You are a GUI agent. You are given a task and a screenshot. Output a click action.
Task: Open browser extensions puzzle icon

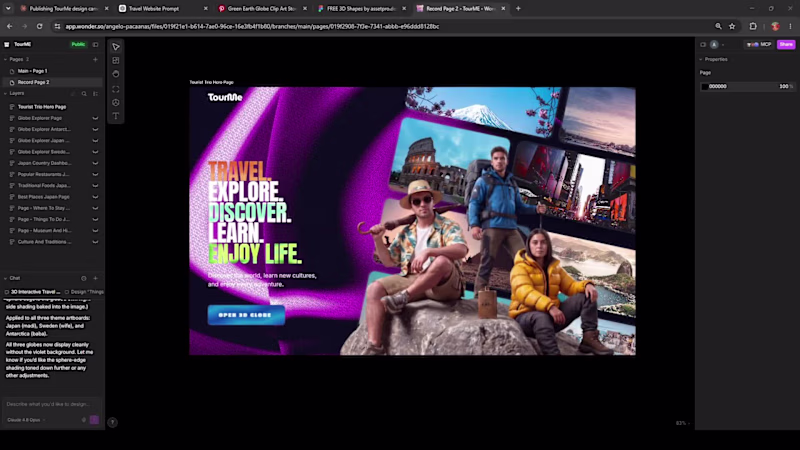(753, 27)
